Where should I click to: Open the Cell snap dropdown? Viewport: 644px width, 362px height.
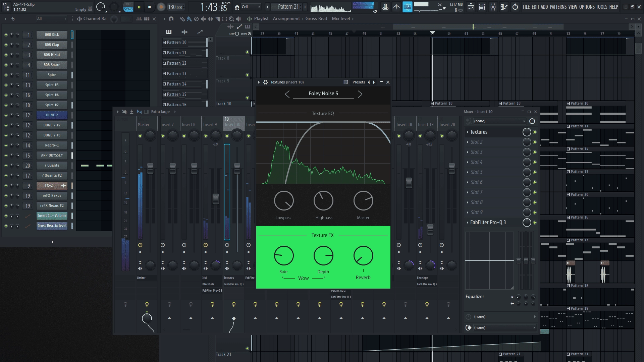(x=251, y=7)
